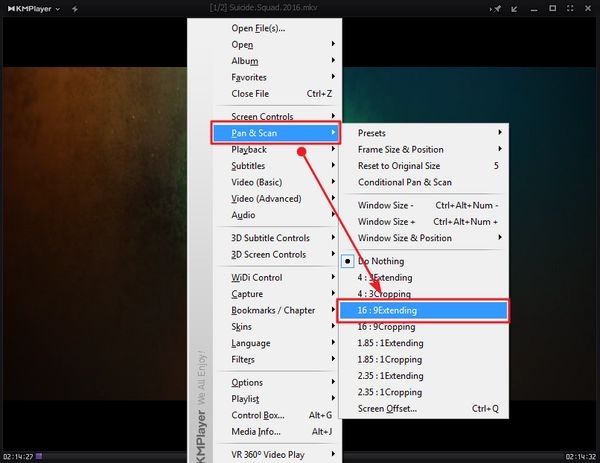Viewport: 600px width, 463px height.
Task: Open the Filters submenu
Action: click(276, 360)
